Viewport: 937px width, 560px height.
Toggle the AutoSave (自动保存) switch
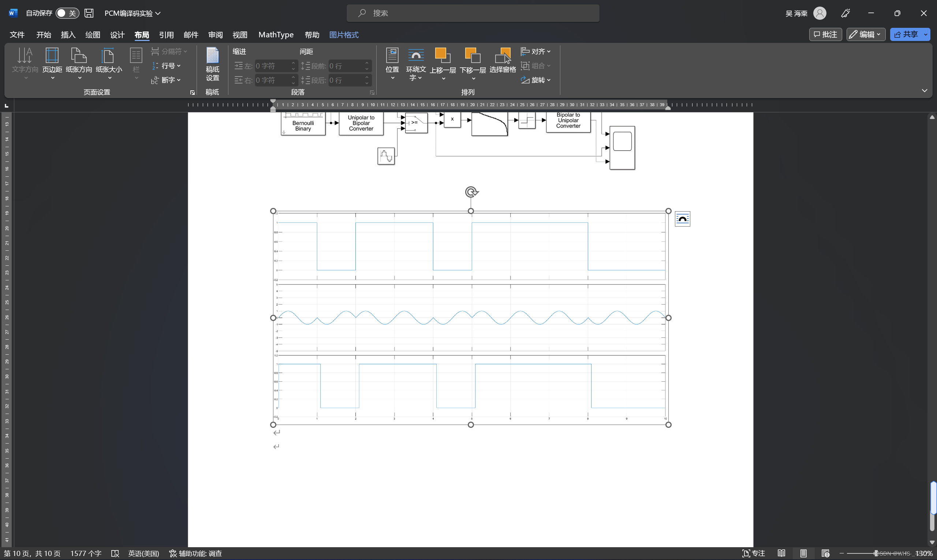click(x=67, y=13)
